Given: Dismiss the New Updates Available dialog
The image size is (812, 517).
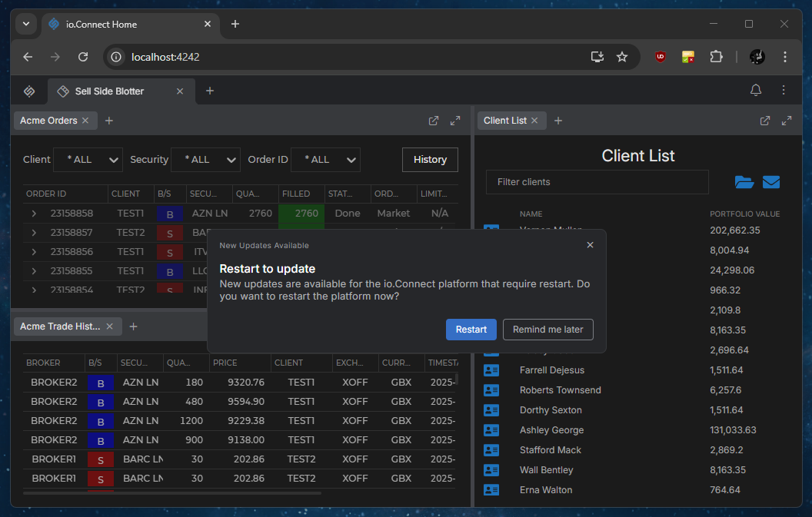Looking at the screenshot, I should pos(590,245).
